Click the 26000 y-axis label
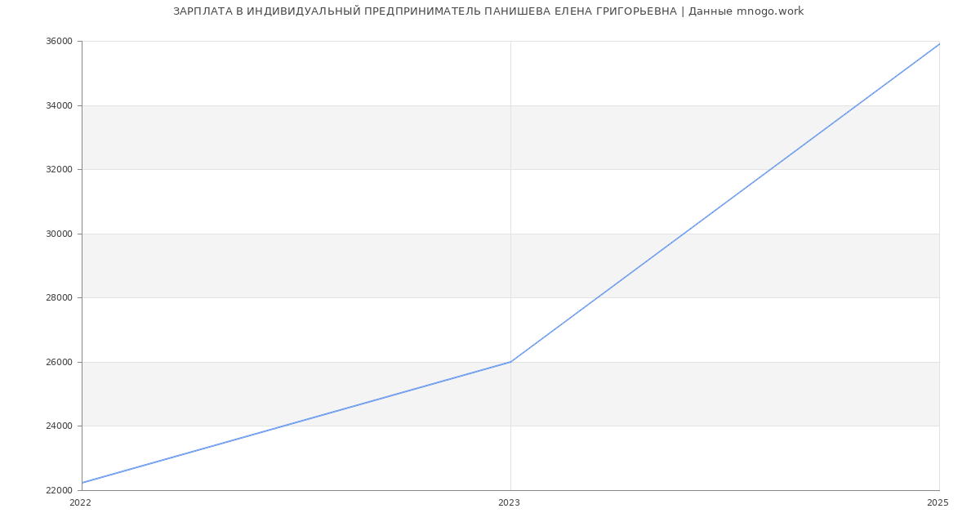 [x=58, y=362]
